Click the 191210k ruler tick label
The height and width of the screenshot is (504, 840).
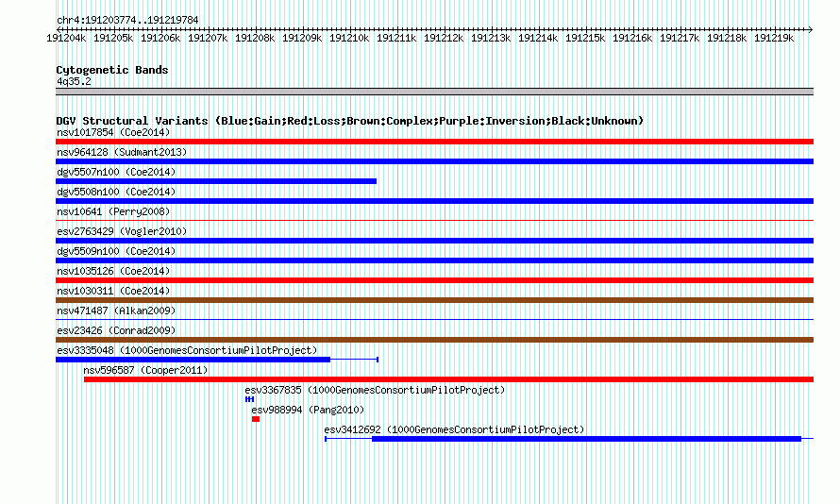click(x=349, y=38)
